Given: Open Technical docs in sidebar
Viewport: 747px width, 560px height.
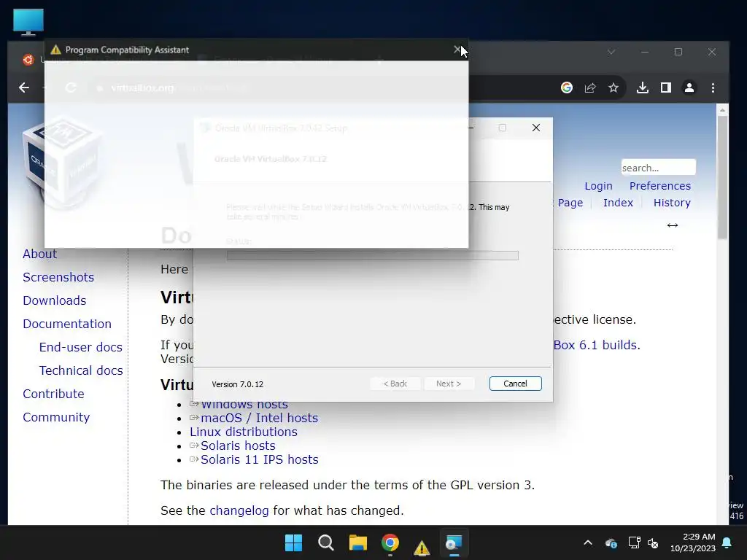Looking at the screenshot, I should (x=81, y=370).
